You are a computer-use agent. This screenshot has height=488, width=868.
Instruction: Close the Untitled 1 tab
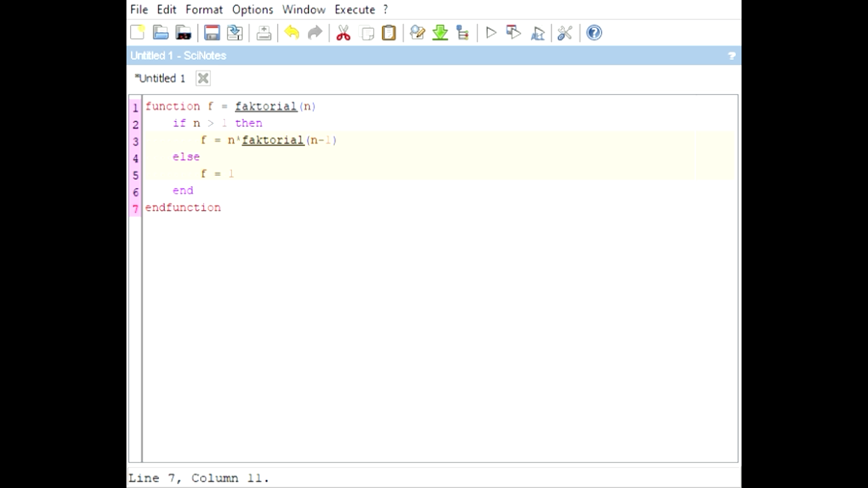203,78
